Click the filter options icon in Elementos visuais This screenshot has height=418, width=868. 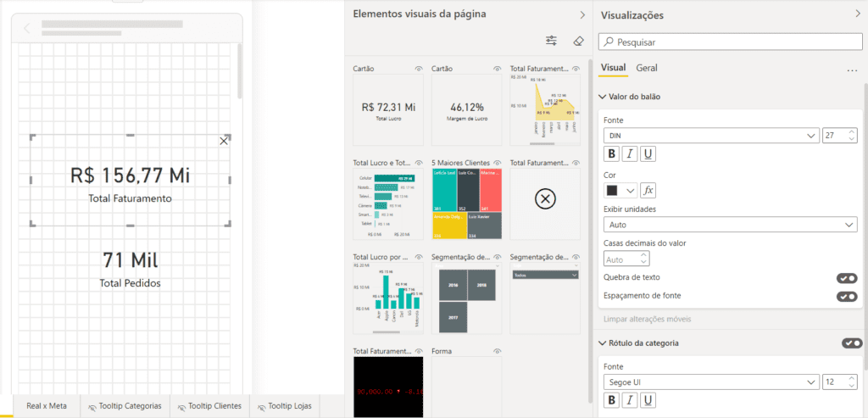[x=551, y=41]
